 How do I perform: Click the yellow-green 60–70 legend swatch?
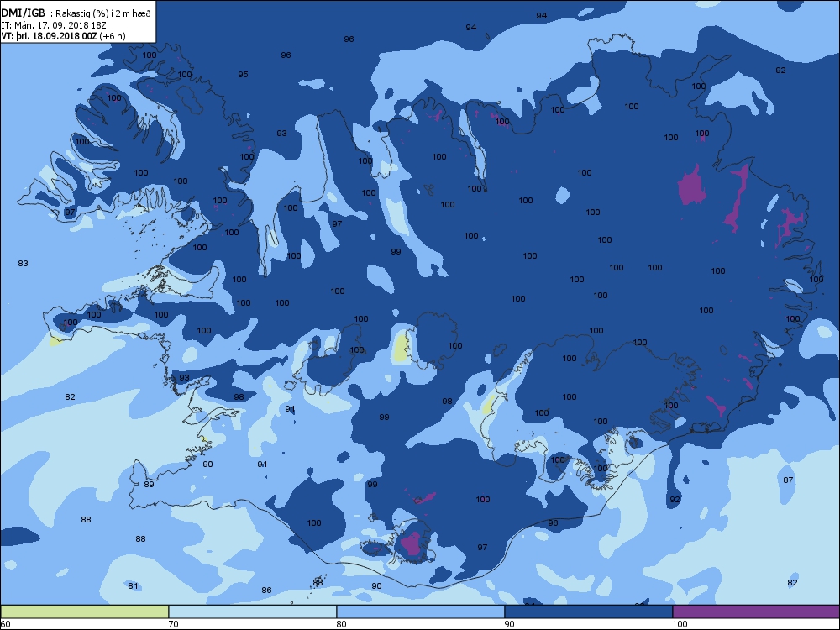pos(85,612)
